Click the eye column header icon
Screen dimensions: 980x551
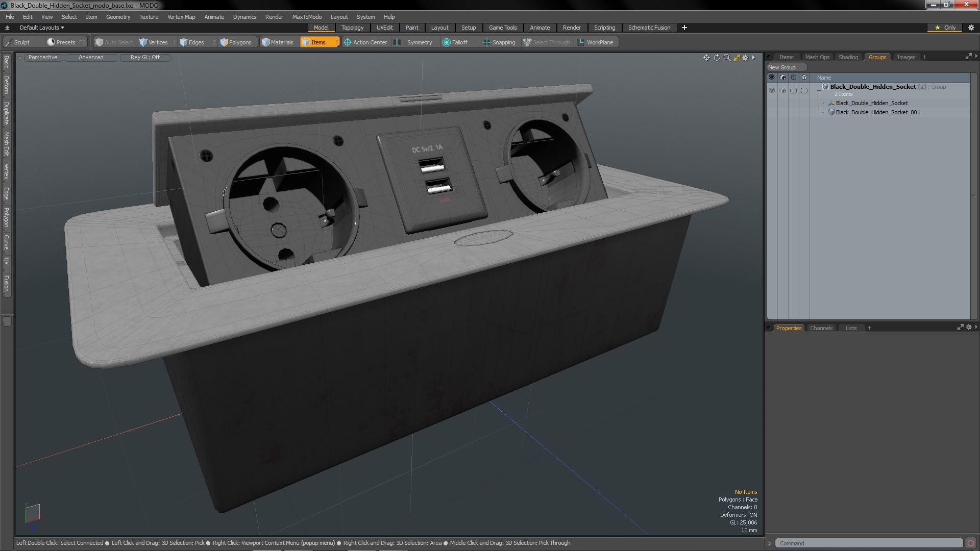pos(772,78)
